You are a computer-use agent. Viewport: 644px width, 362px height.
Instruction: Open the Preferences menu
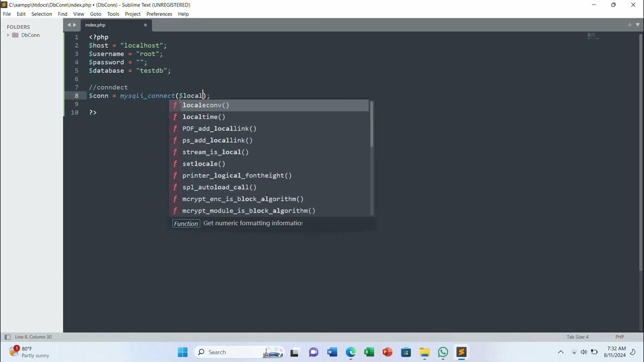click(x=159, y=14)
